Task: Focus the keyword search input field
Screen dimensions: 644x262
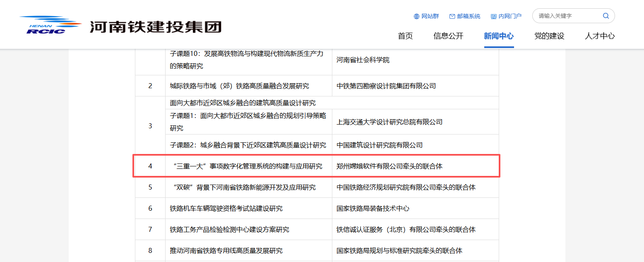Action: click(568, 16)
